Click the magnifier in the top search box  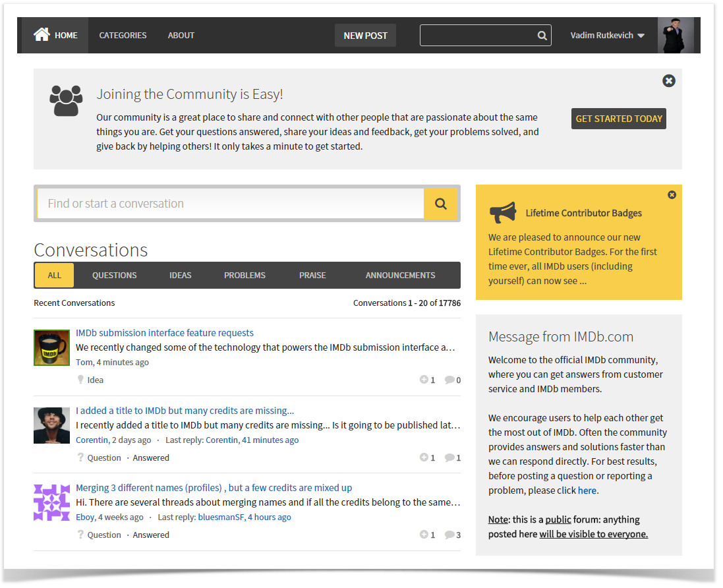pos(542,36)
